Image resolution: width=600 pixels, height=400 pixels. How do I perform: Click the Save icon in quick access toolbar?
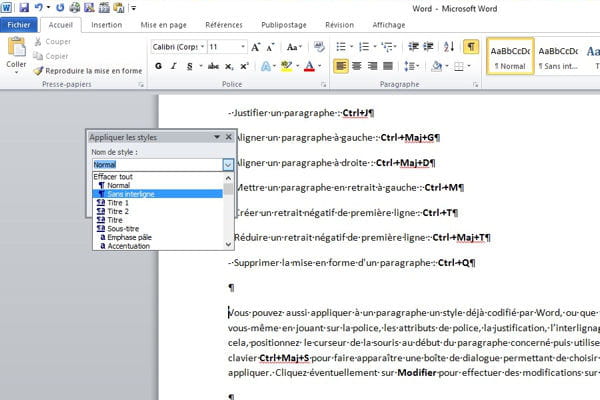pyautogui.click(x=24, y=7)
